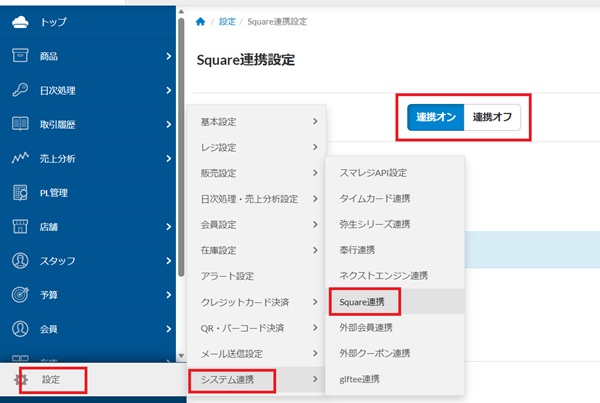Expand the 予算 sidebar chevron
Viewport: 600px width, 403px height.
[x=169, y=295]
